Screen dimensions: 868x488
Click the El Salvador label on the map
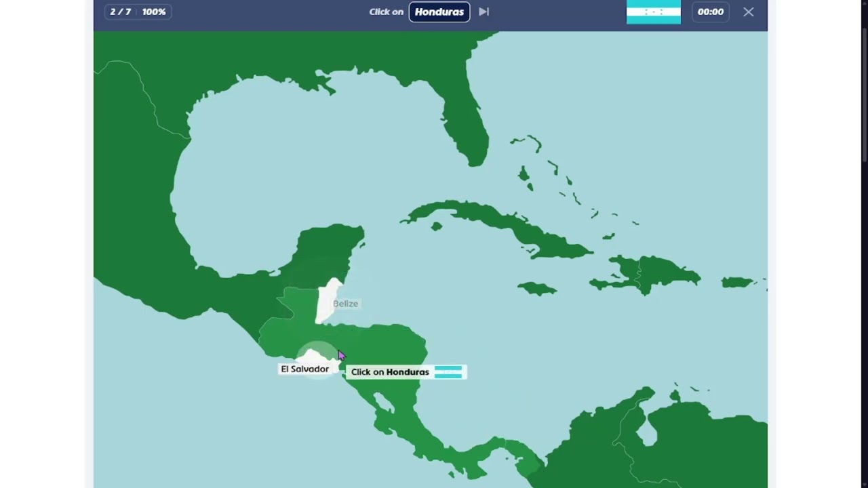(304, 369)
